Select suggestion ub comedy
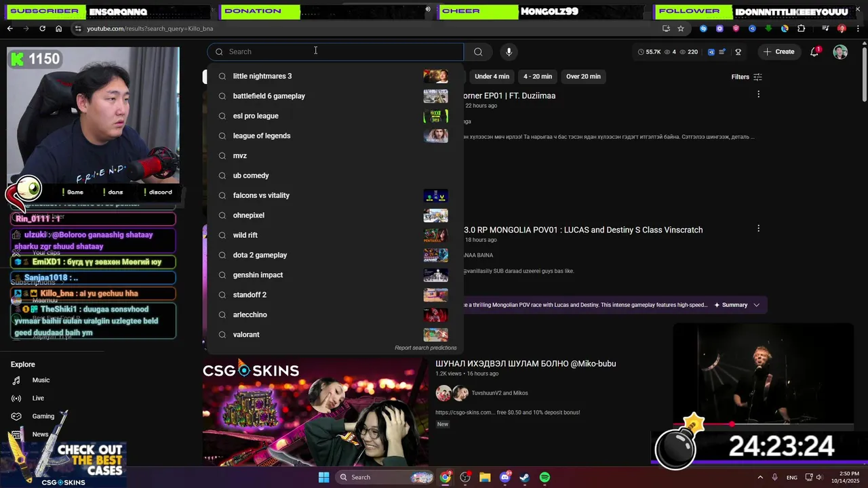 click(x=336, y=176)
